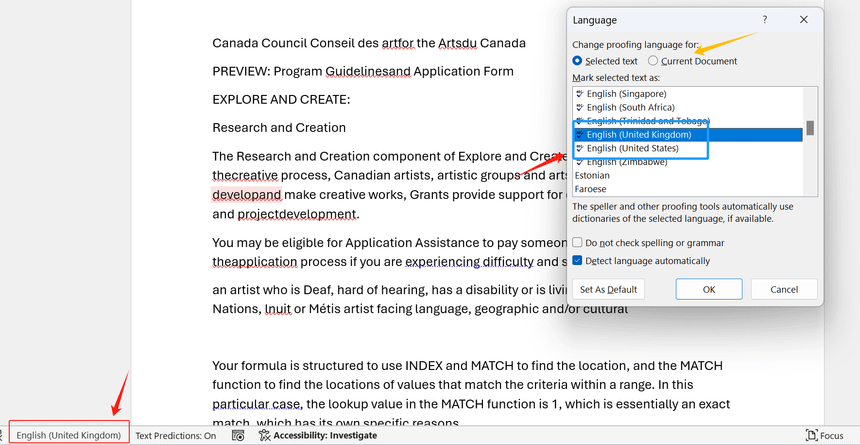Switch to Focus mode
Viewport: 860px width, 445px height.
click(x=825, y=436)
